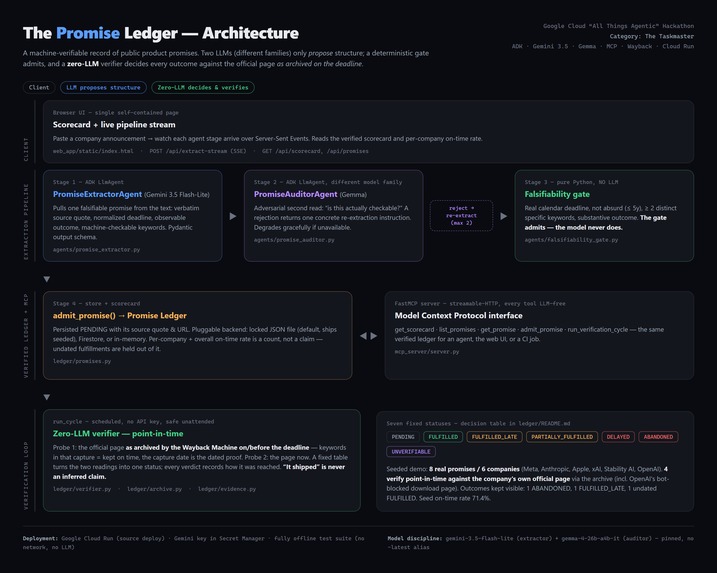
Task: Click the agents/promise_extractor.py file path
Action: (96, 250)
